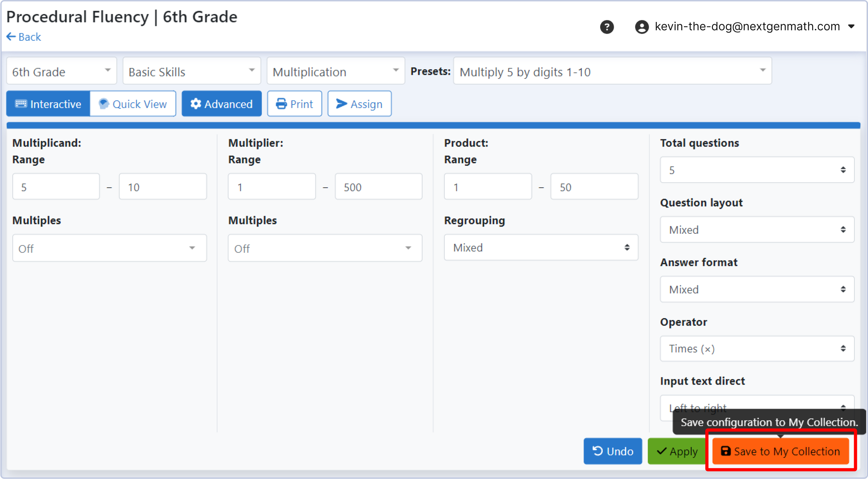Open the Answer format select
This screenshot has height=479, width=868.
tap(757, 289)
